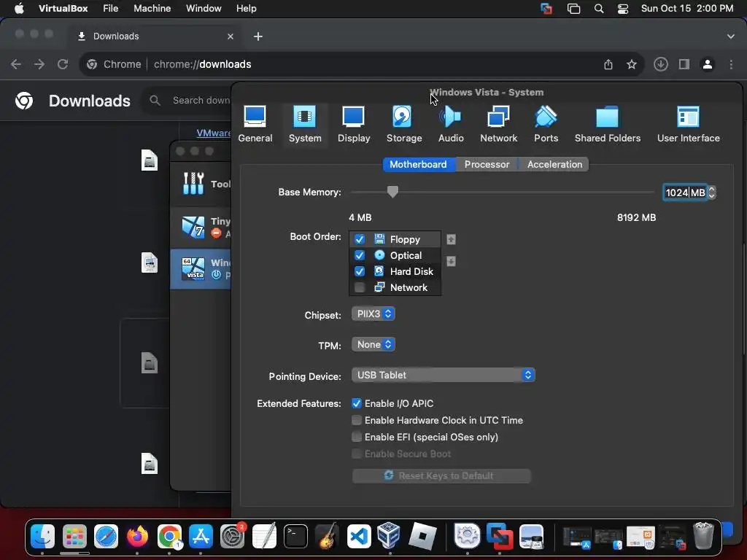Open the Chipset PIIX3 dropdown
The width and height of the screenshot is (747, 560).
pos(373,314)
